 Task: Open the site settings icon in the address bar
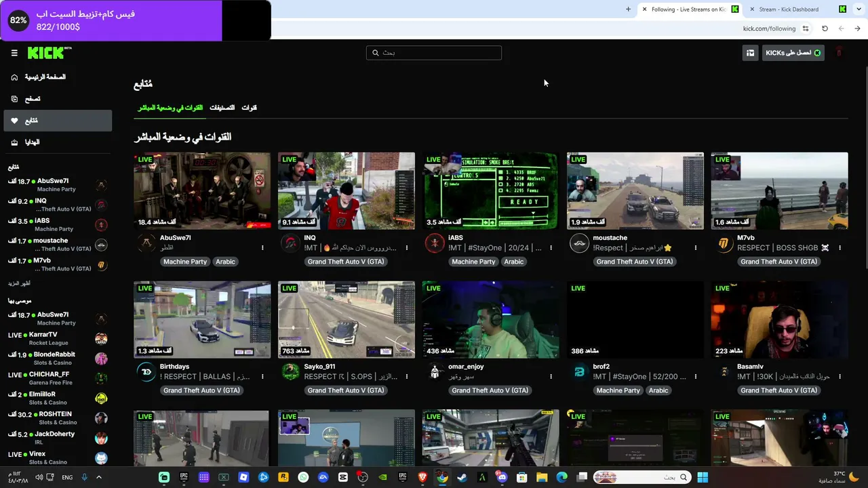pos(806,28)
